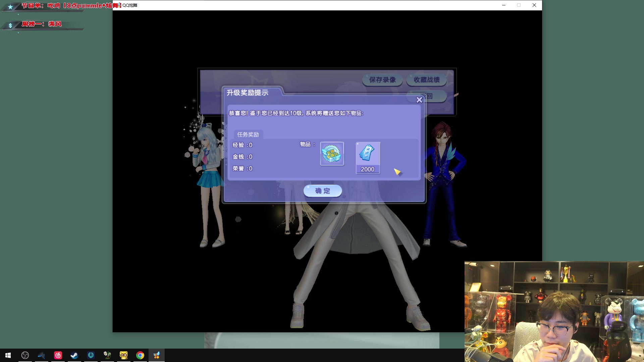The height and width of the screenshot is (362, 644).
Task: Click the 确定 confirm button
Action: [x=322, y=191]
